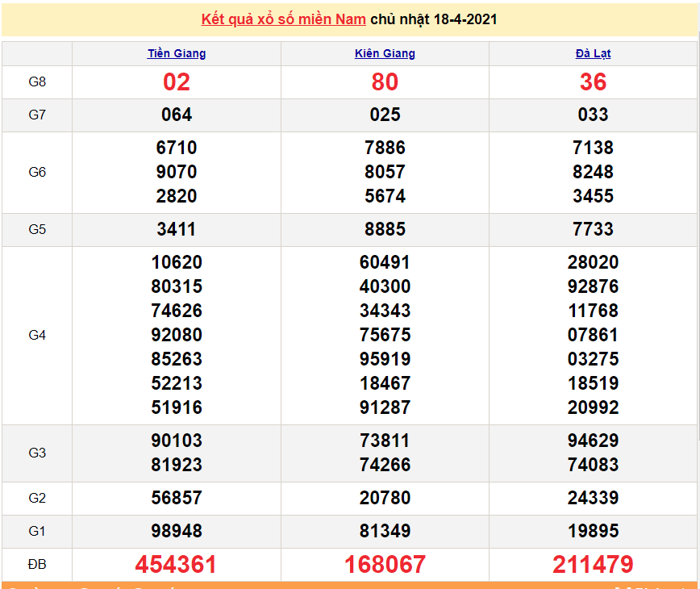Click the ĐB row label
This screenshot has width=700, height=589.
pyautogui.click(x=37, y=565)
